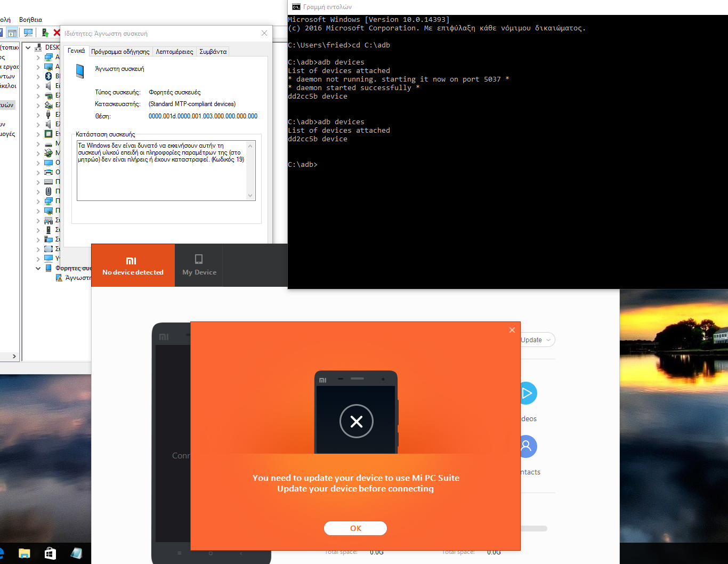Switch to the Γενικά tab
This screenshot has width=728, height=564.
pos(76,51)
